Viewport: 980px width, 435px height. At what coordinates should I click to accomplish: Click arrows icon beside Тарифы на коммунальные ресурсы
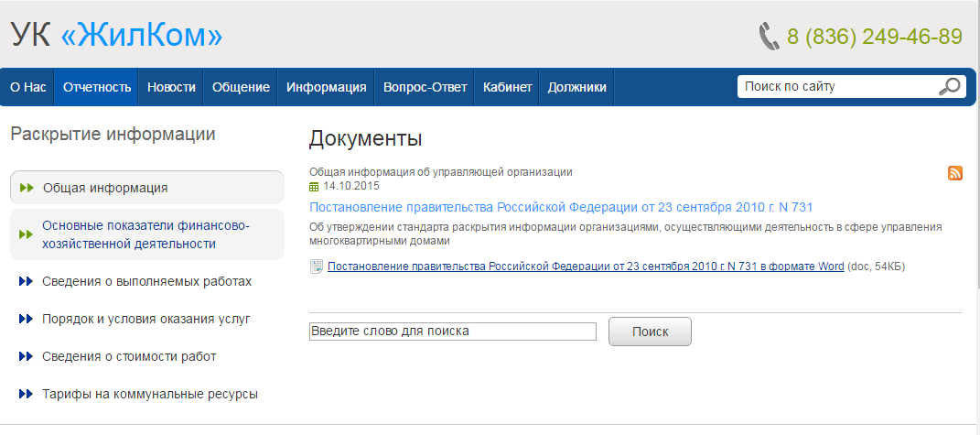[27, 395]
